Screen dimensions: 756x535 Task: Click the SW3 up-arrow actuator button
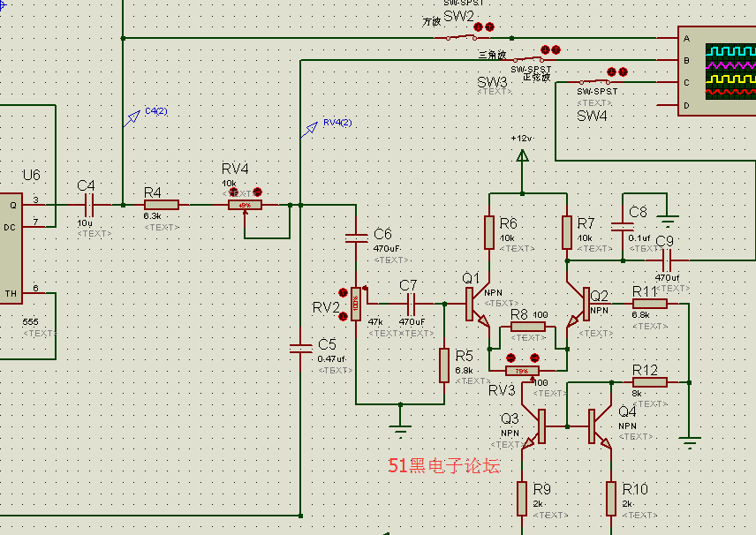(556, 49)
